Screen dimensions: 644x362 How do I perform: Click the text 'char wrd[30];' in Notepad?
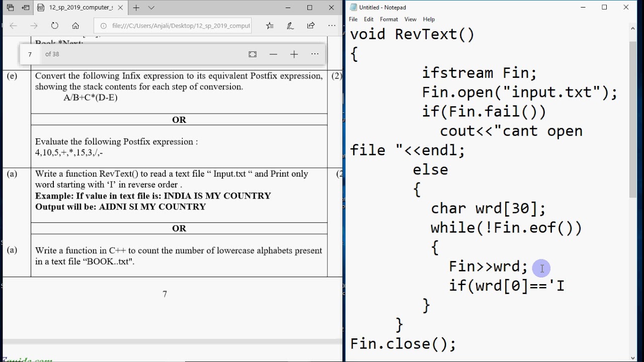(488, 208)
